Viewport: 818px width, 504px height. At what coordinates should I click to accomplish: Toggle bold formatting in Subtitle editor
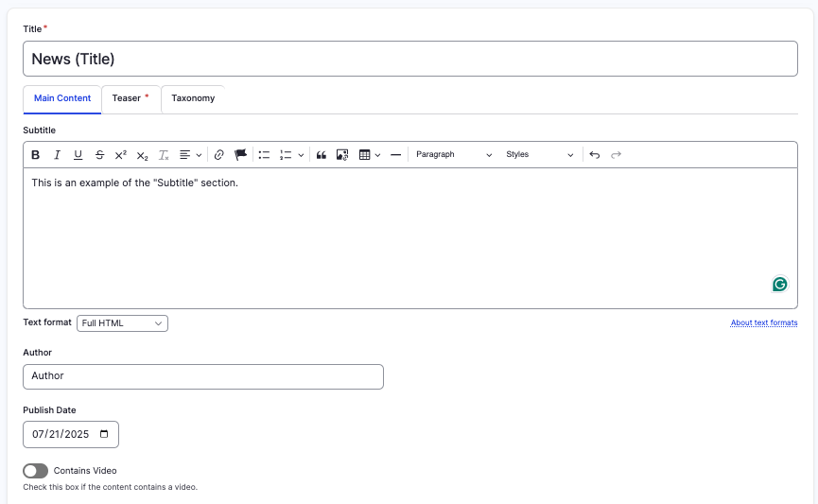(x=35, y=155)
